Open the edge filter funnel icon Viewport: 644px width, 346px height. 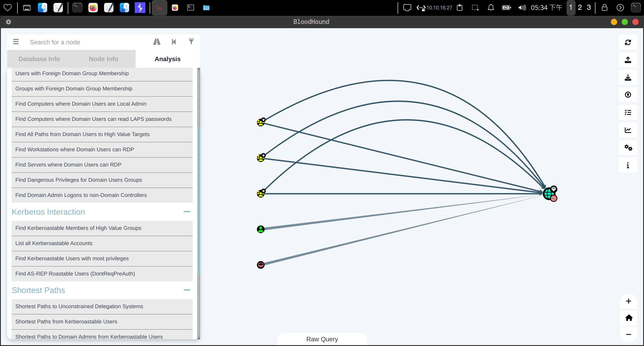coord(191,41)
